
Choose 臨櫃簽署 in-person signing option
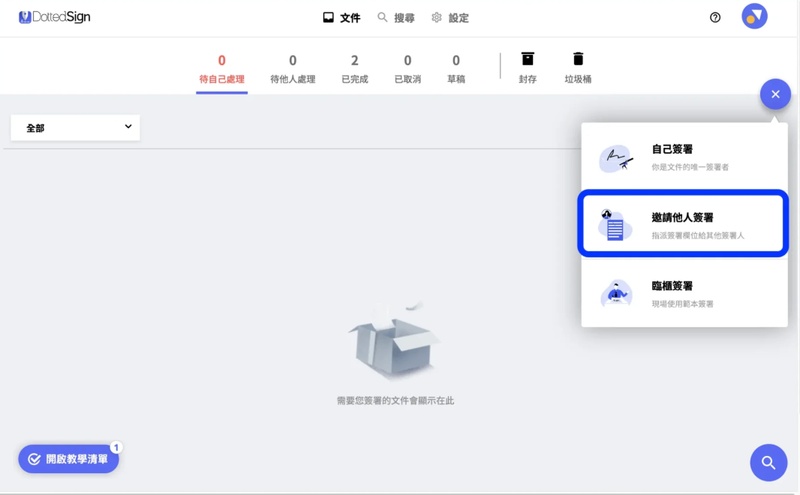pos(684,293)
